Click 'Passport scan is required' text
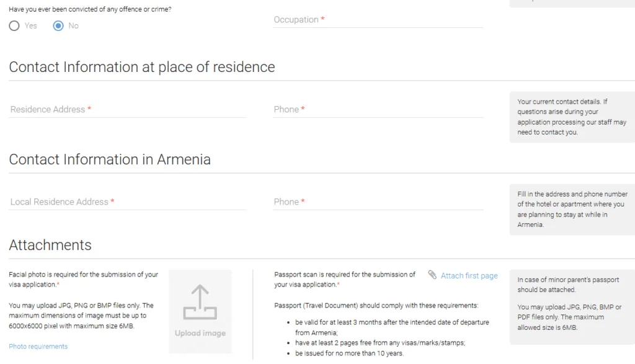This screenshot has width=635, height=364. coord(345,280)
